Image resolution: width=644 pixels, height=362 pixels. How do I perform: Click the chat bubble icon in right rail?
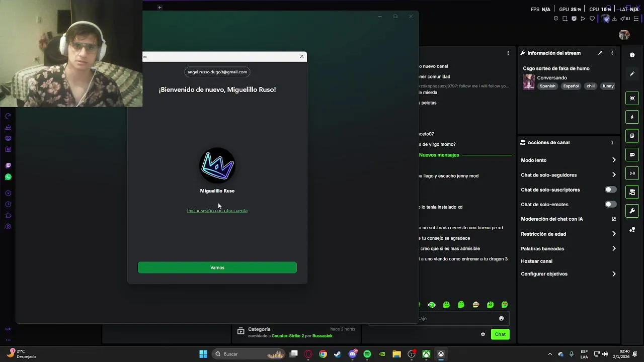pyautogui.click(x=632, y=155)
